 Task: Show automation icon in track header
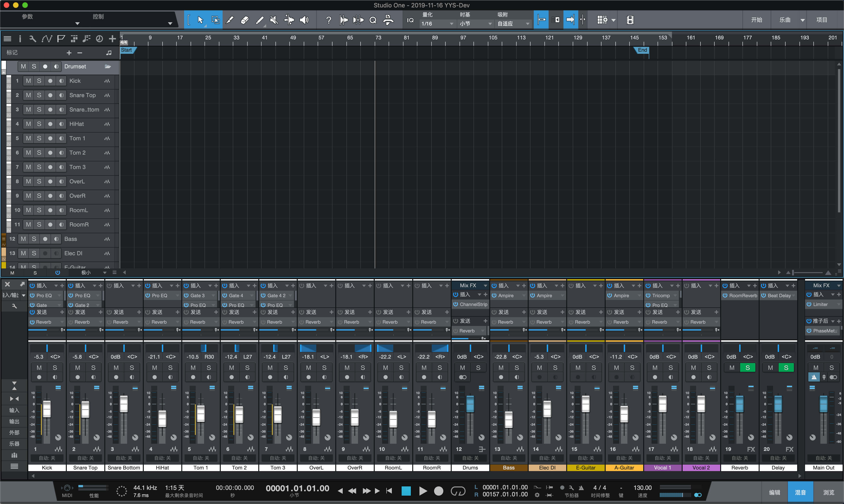coord(47,39)
